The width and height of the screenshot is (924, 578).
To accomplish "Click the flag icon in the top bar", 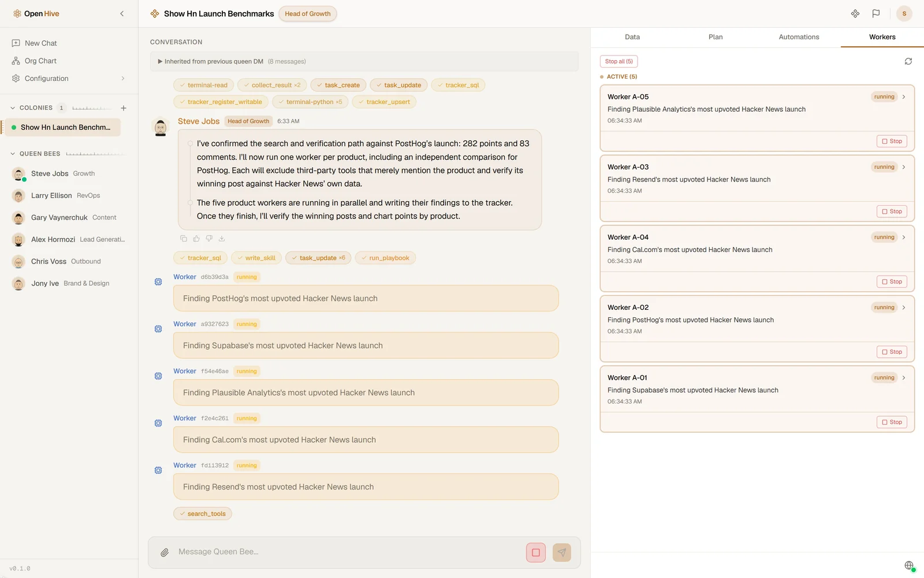I will 876,13.
